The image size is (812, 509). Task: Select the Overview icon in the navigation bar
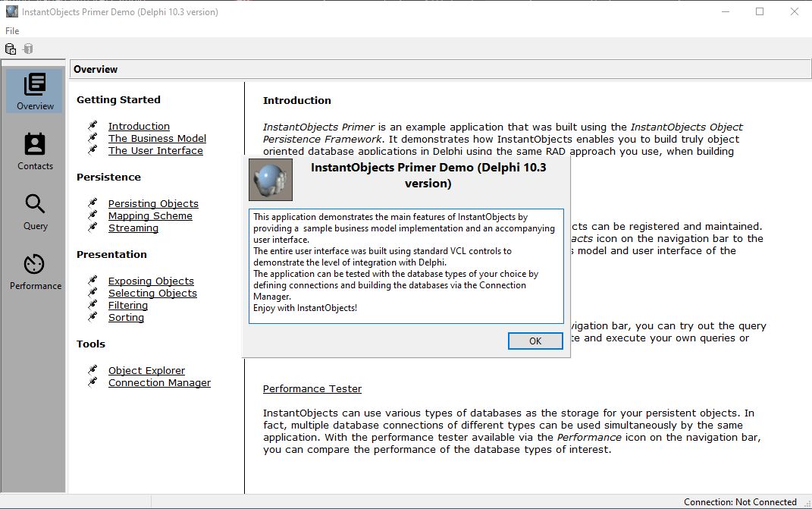[x=33, y=90]
